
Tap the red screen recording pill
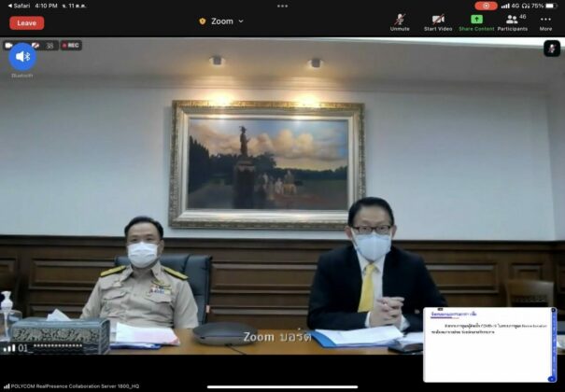point(487,6)
